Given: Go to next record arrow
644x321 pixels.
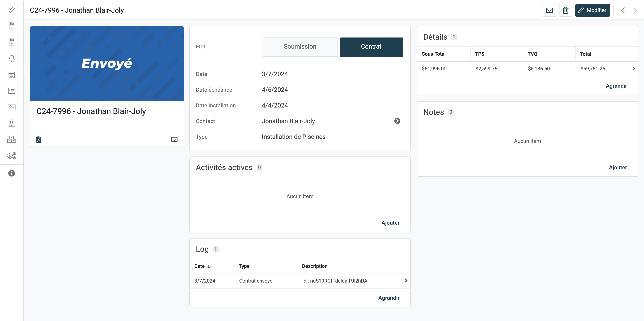Looking at the screenshot, I should coord(635,10).
